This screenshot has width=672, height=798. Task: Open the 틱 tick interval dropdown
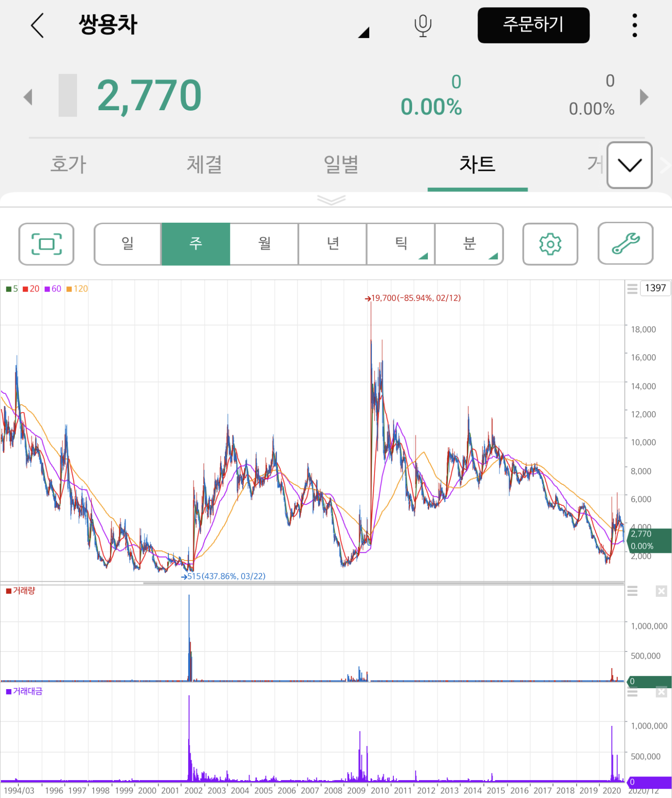(x=401, y=244)
